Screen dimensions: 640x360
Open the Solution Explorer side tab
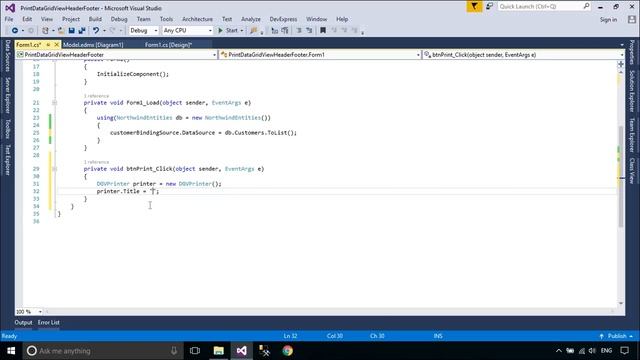pyautogui.click(x=632, y=91)
